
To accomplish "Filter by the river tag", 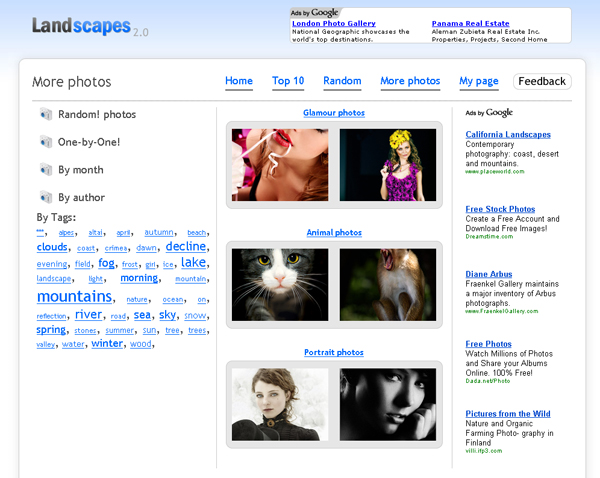I will 88,314.
